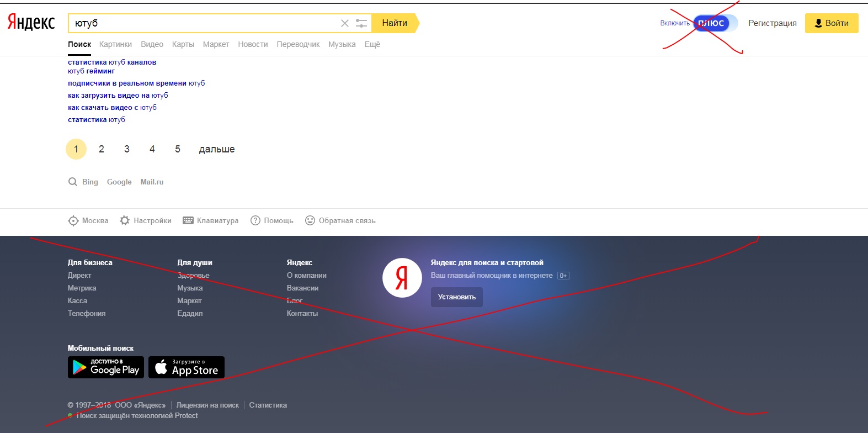Open the Регистрация link

[773, 23]
